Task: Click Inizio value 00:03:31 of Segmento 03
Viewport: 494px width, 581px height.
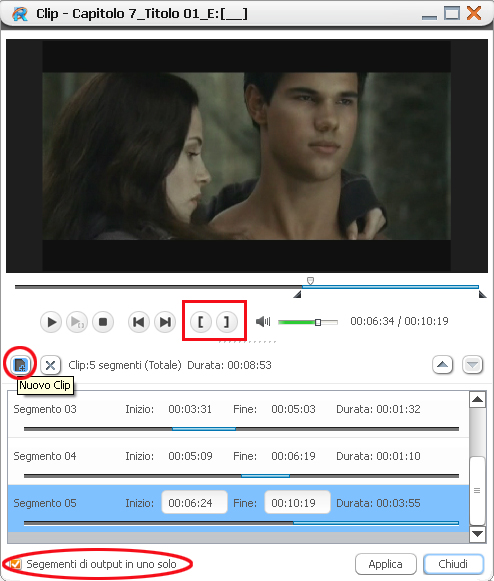Action: 190,409
